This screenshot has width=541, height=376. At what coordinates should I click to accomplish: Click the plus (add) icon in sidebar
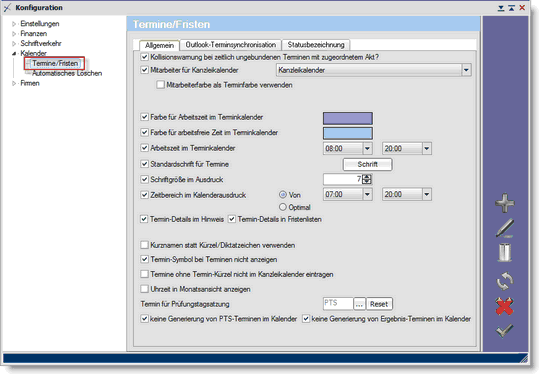coord(505,202)
